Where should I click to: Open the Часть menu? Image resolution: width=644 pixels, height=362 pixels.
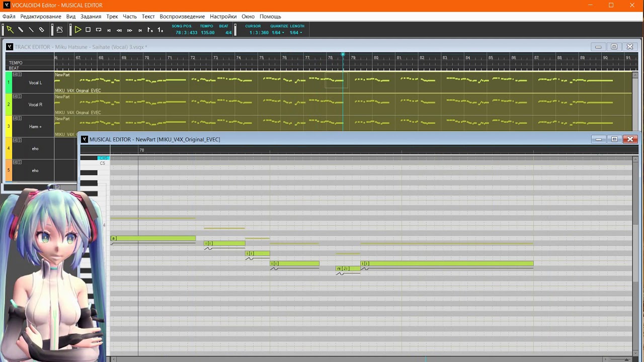(x=130, y=17)
